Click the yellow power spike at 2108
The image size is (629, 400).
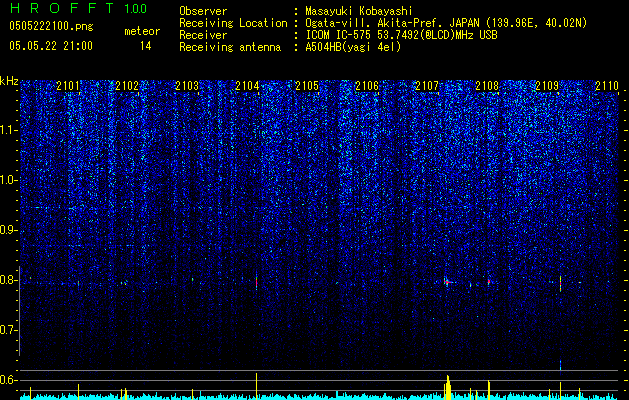pyautogui.click(x=489, y=390)
